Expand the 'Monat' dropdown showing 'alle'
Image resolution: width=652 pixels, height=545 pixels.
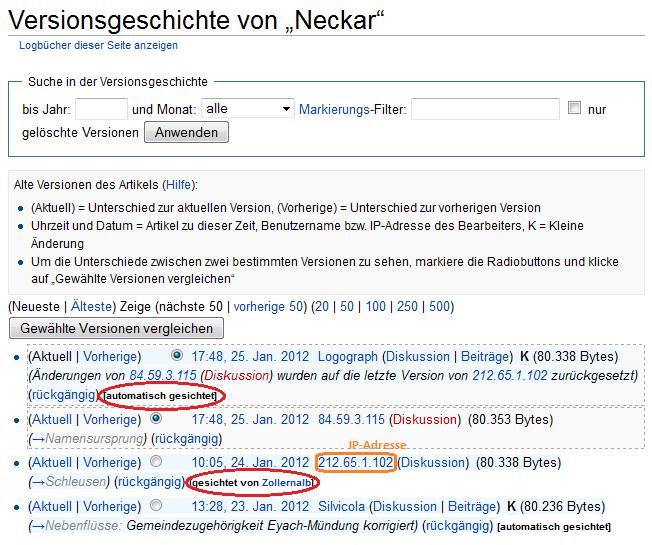coord(247,109)
